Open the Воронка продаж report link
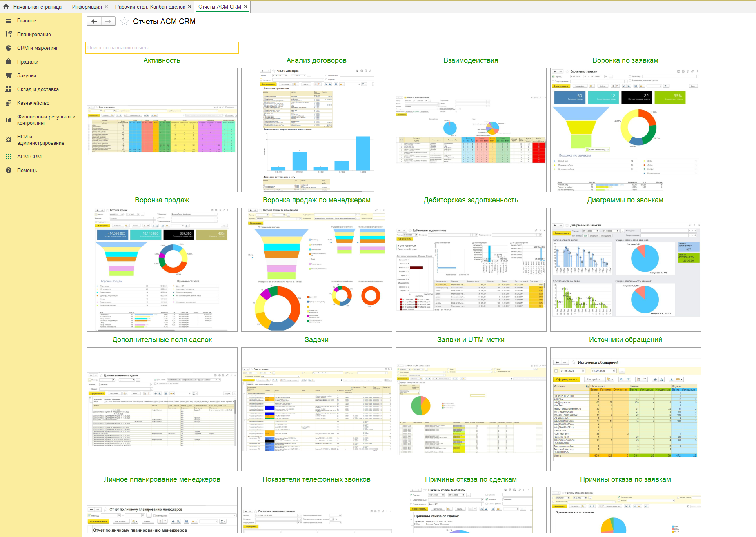Image resolution: width=756 pixels, height=537 pixels. pos(162,200)
